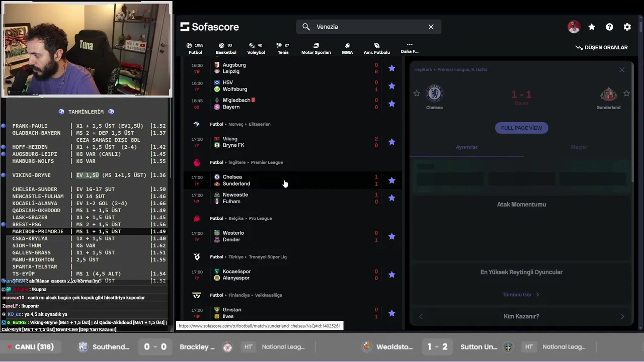Screen dimensions: 644x362
Task: Expand Daha Fazla sports menu
Action: [x=410, y=48]
